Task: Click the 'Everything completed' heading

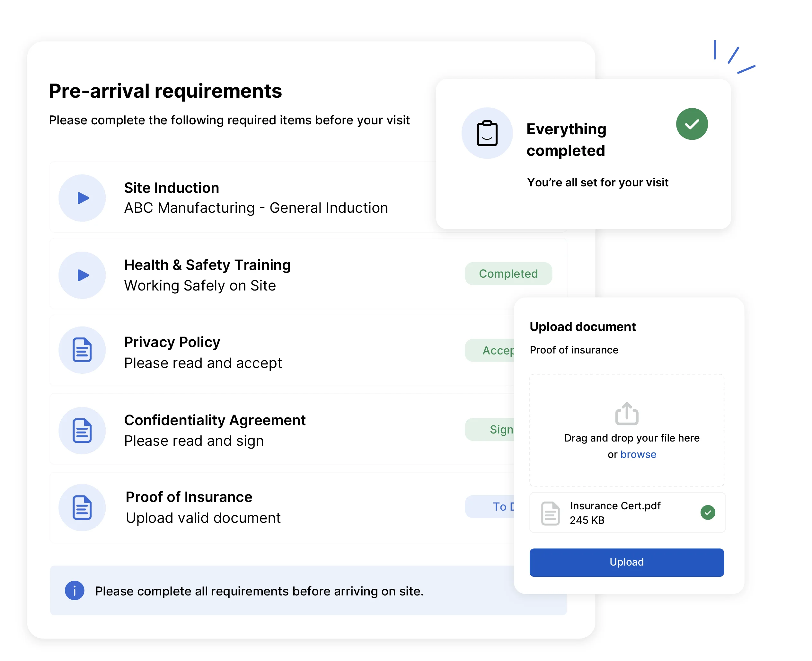Action: click(x=566, y=140)
